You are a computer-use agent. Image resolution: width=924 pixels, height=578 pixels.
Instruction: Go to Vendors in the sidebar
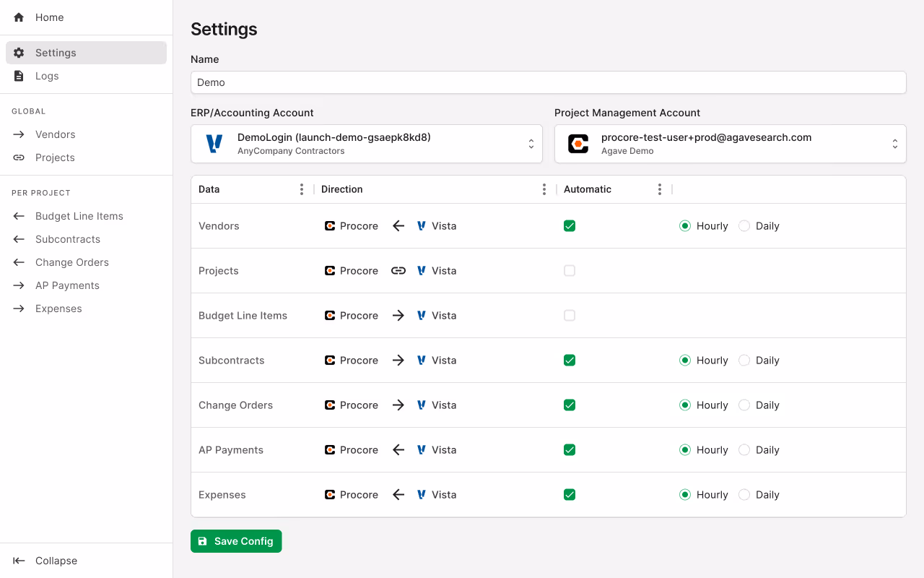(86, 134)
